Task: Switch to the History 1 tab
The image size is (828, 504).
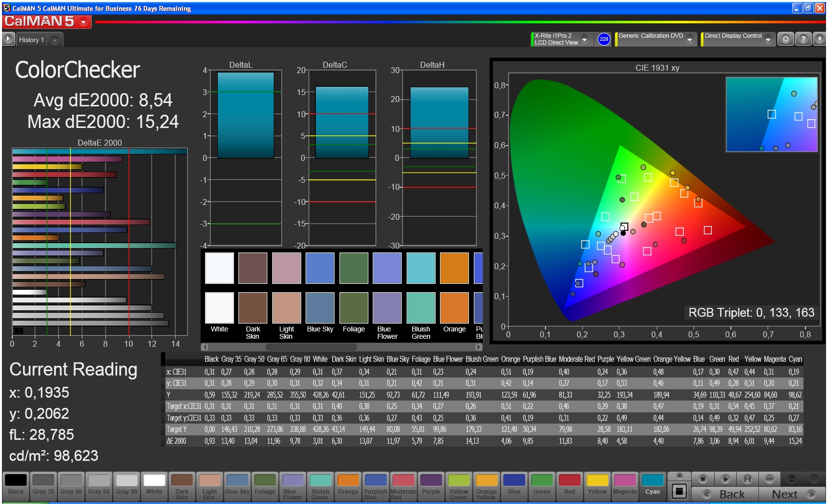Action: [31, 40]
